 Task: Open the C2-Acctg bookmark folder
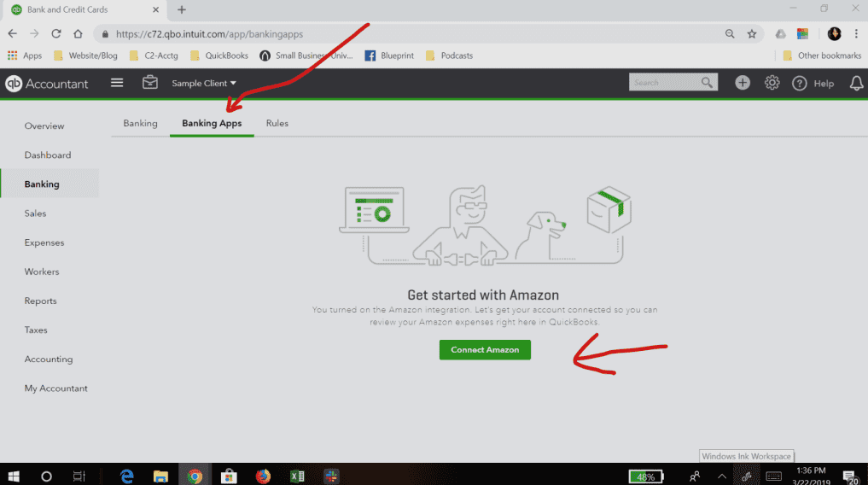click(x=154, y=56)
